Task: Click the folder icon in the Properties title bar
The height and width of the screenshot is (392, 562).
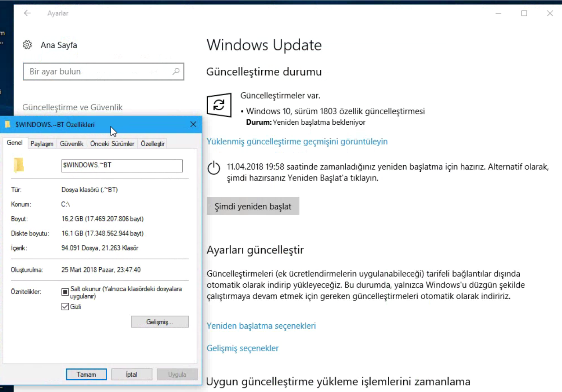Action: coord(7,124)
